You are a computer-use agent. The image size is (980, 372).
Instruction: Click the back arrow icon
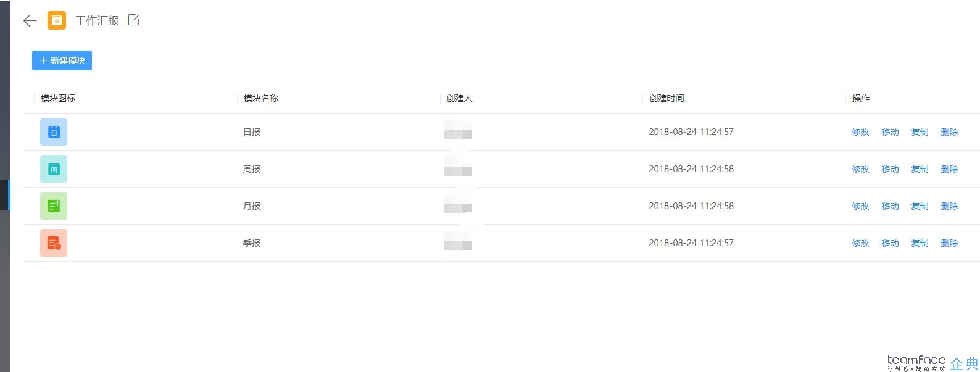point(30,21)
